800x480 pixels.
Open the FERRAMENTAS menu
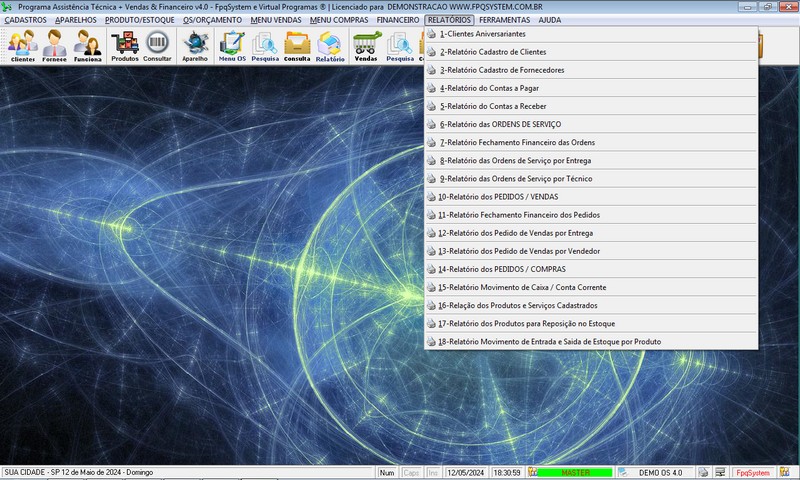(504, 20)
